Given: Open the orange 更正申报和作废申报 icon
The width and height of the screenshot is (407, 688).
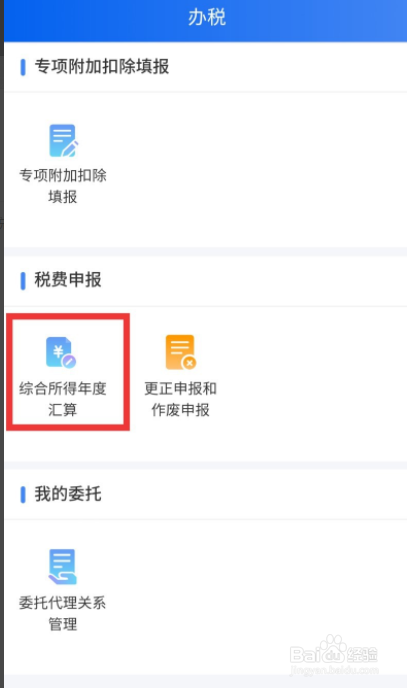Looking at the screenshot, I should click(x=180, y=352).
